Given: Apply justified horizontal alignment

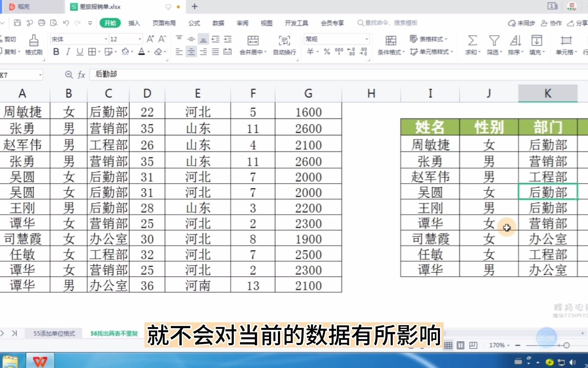Looking at the screenshot, I should point(215,52).
